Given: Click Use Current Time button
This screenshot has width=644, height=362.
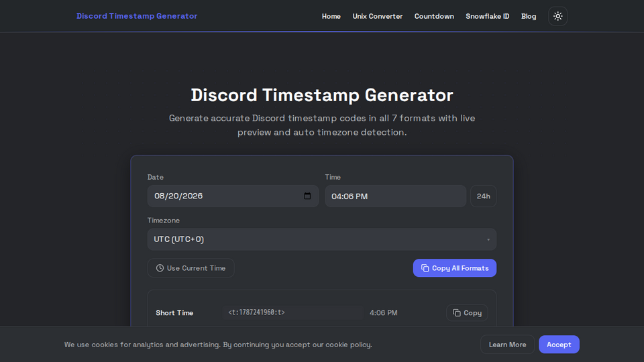Looking at the screenshot, I should (x=191, y=268).
